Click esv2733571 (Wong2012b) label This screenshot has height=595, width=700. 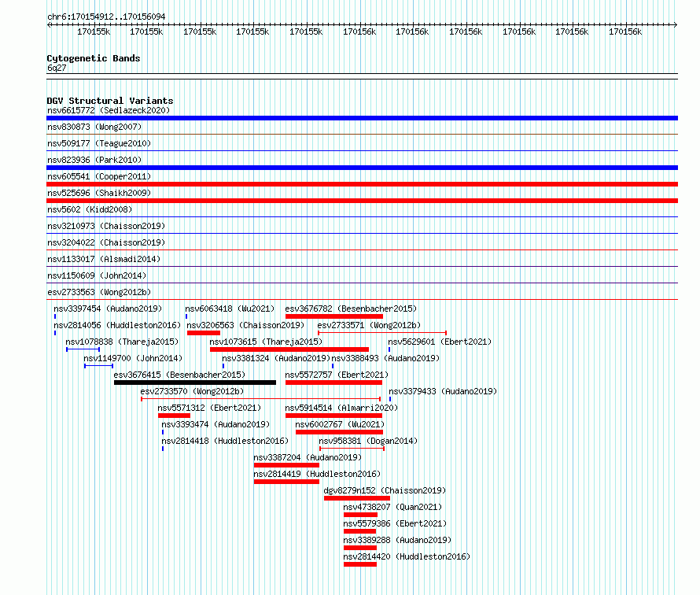click(x=369, y=325)
